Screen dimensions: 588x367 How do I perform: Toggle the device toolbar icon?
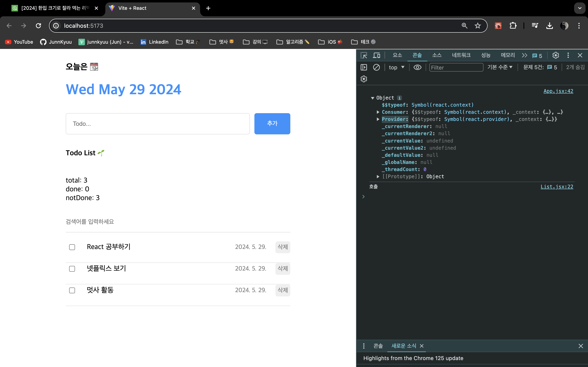click(x=376, y=55)
